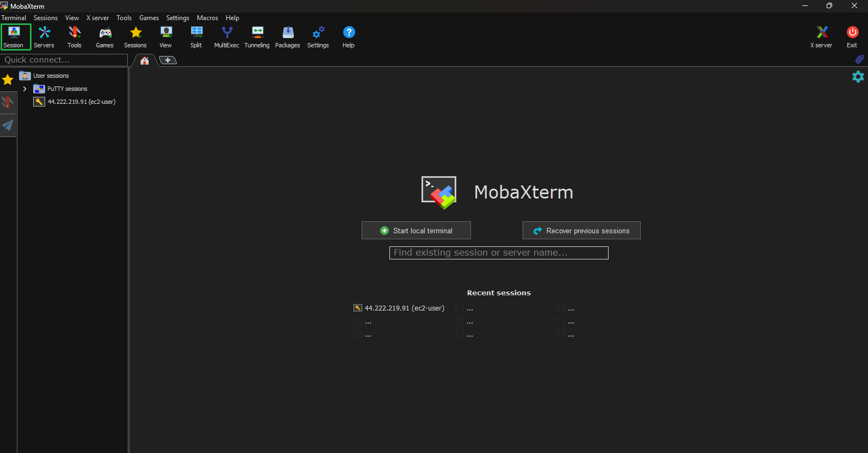The width and height of the screenshot is (868, 453).
Task: Select PuTTY sessions folder item
Action: coord(60,89)
